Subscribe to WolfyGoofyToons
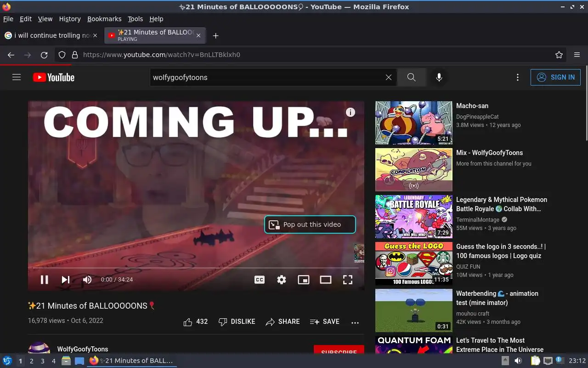The image size is (588, 368). tap(339, 350)
